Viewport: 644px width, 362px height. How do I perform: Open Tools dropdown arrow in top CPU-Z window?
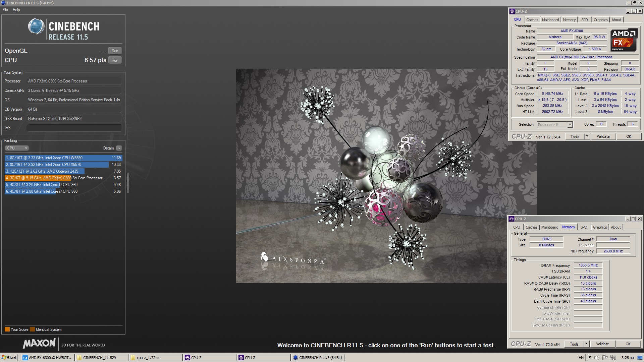587,136
